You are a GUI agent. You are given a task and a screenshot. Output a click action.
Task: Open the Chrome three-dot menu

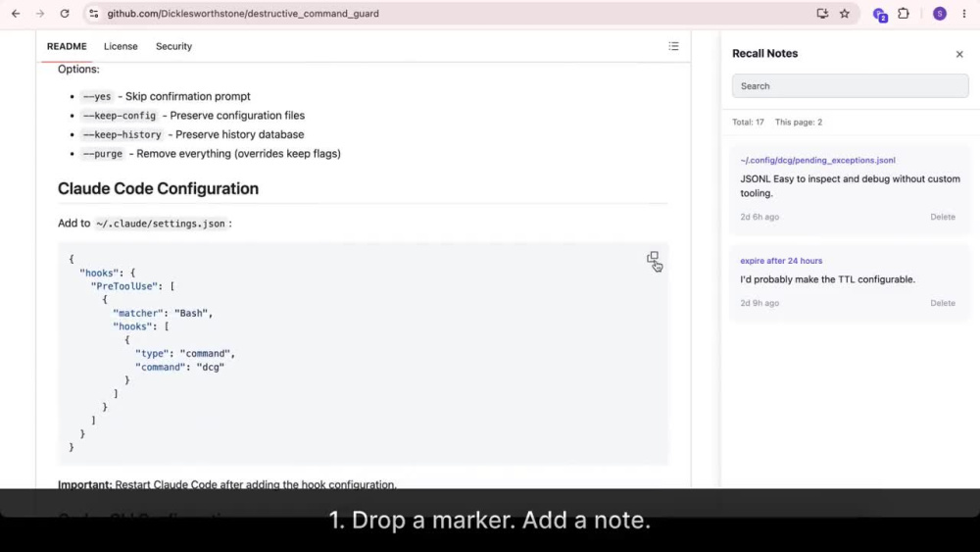point(963,13)
